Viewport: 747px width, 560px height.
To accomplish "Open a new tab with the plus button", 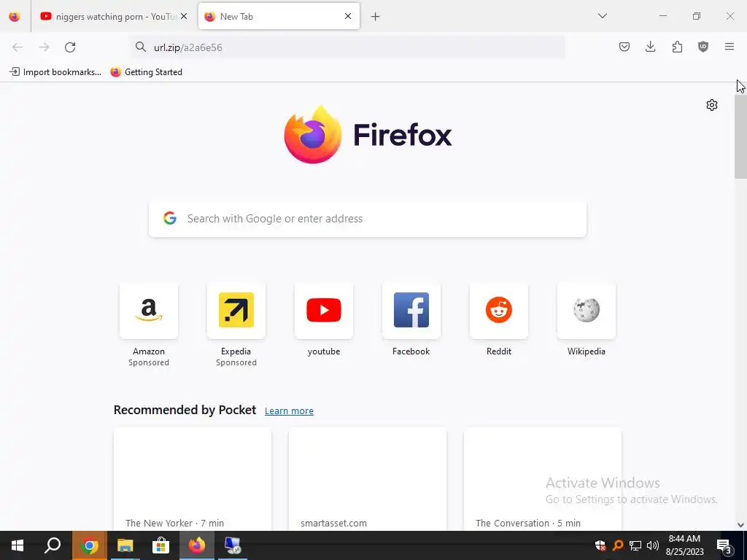I will point(376,17).
